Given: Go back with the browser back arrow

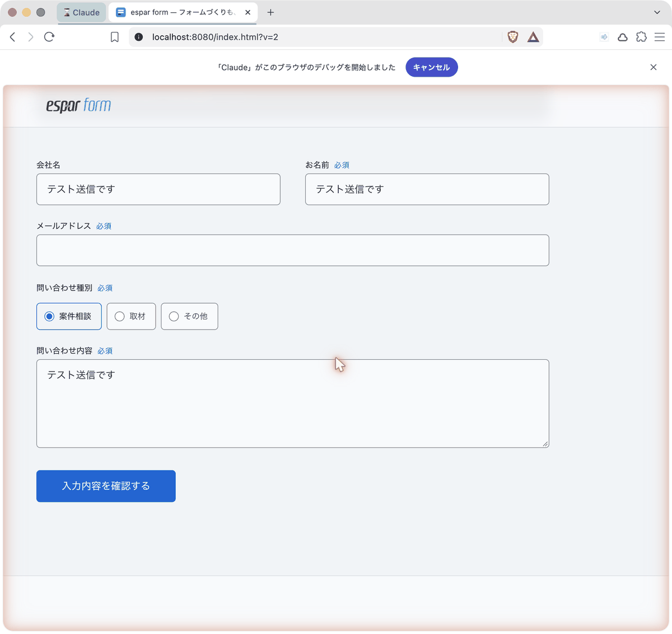Looking at the screenshot, I should [x=13, y=37].
